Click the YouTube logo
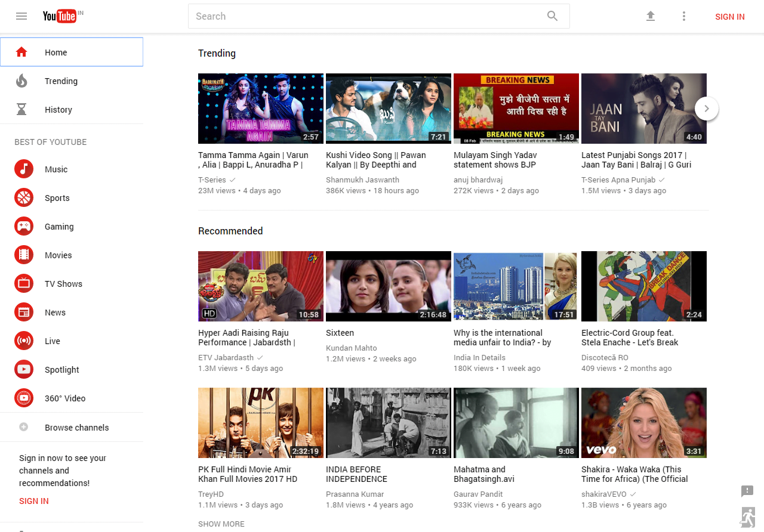The image size is (764, 532). point(60,16)
